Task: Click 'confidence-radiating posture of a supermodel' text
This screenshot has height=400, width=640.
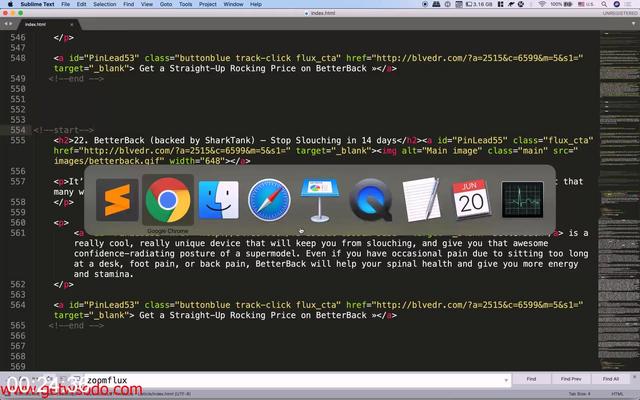Action: pos(184,253)
